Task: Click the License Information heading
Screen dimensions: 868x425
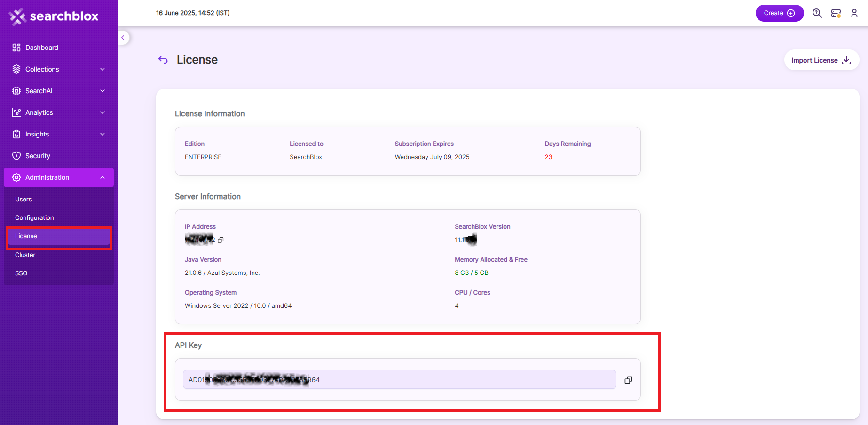Action: (x=210, y=114)
